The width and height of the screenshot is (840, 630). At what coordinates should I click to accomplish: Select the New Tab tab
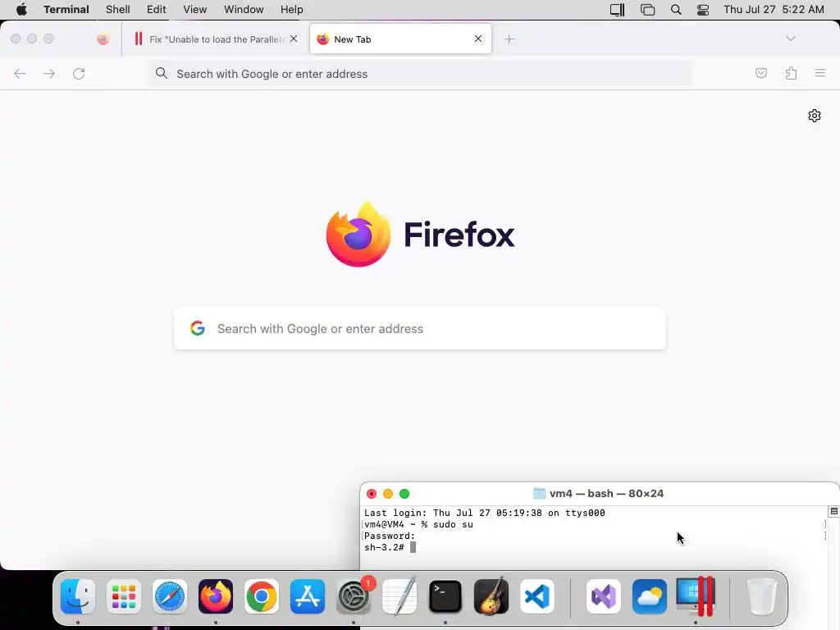(x=400, y=39)
